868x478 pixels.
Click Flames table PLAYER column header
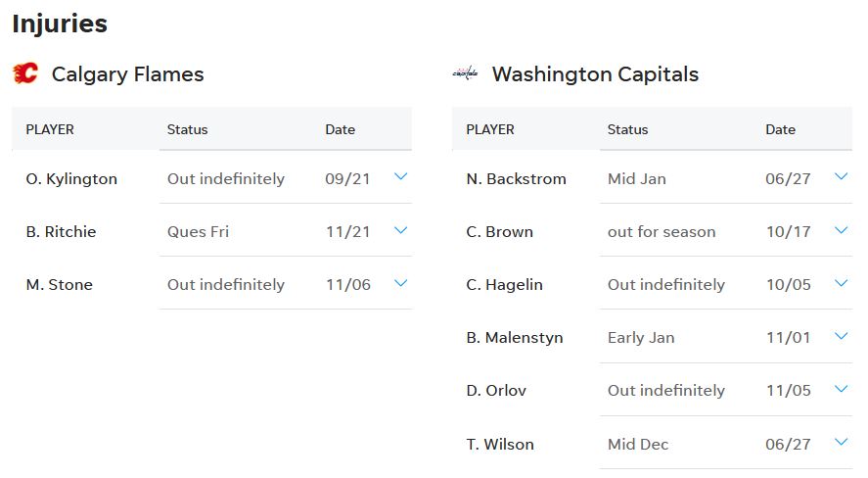coord(50,129)
